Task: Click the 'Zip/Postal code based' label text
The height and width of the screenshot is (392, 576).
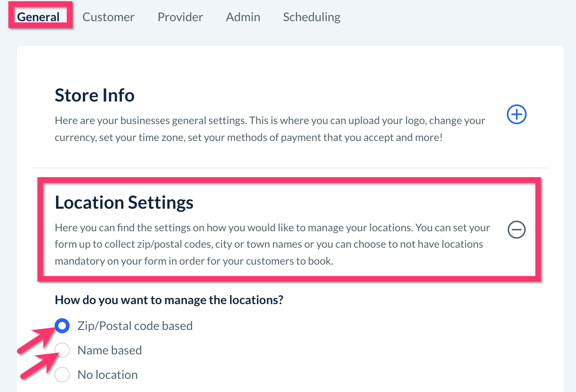Action: (135, 326)
